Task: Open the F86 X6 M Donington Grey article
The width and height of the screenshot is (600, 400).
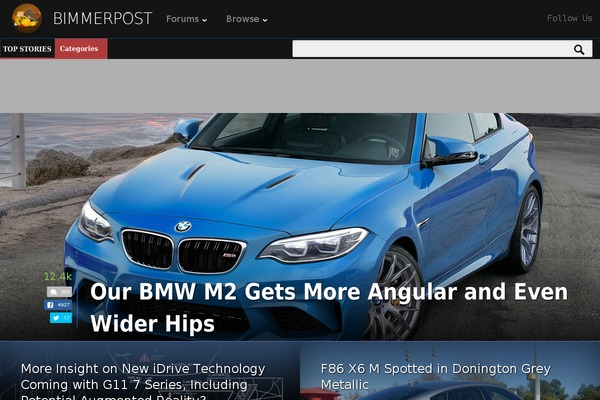Action: (435, 376)
